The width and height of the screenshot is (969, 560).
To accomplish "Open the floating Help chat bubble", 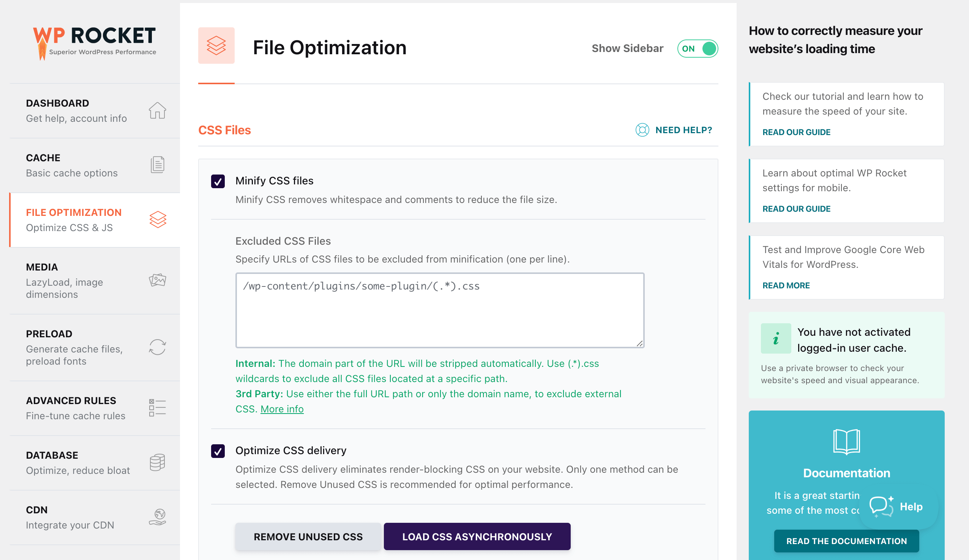I will point(898,507).
